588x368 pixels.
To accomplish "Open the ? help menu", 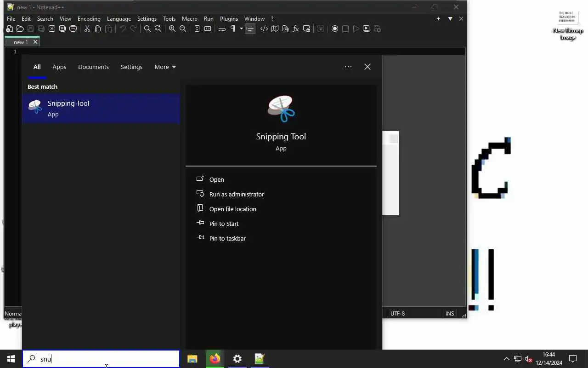I will pos(272,19).
